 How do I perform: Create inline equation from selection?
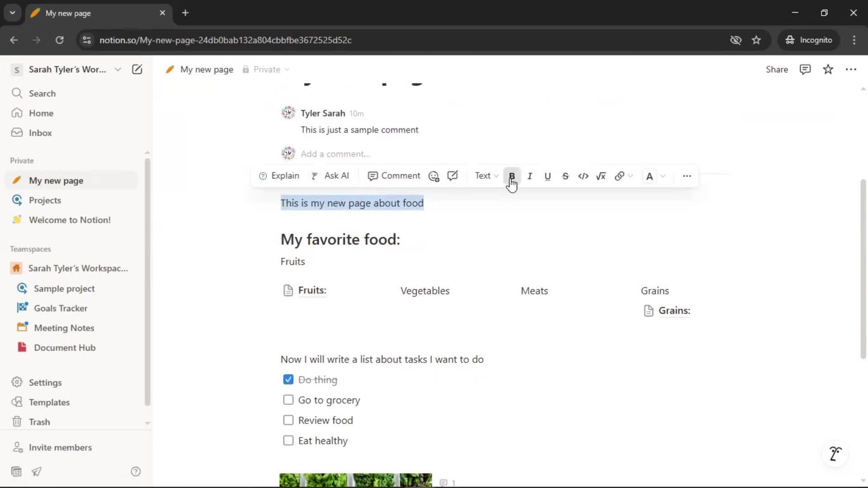[x=601, y=176]
